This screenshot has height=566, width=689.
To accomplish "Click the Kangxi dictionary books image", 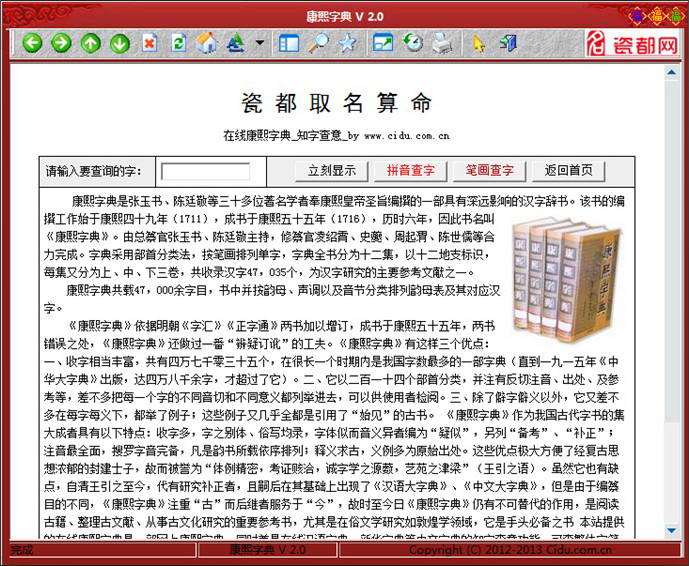I will (x=567, y=279).
